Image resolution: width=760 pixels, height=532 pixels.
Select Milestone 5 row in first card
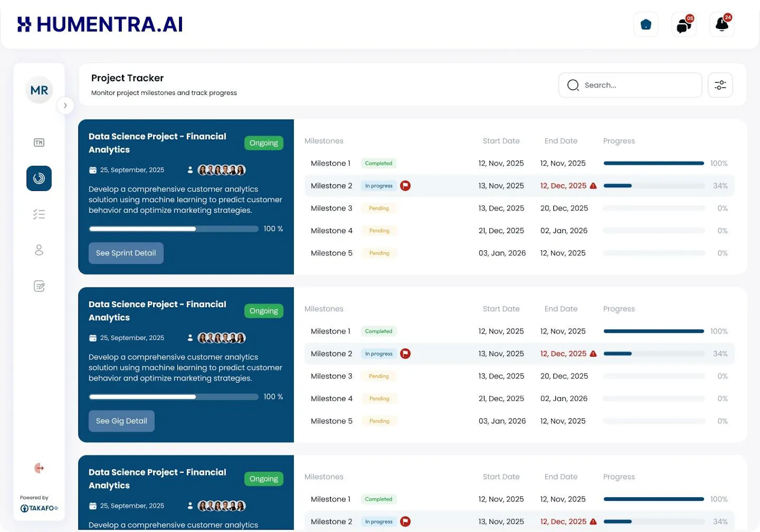point(520,253)
